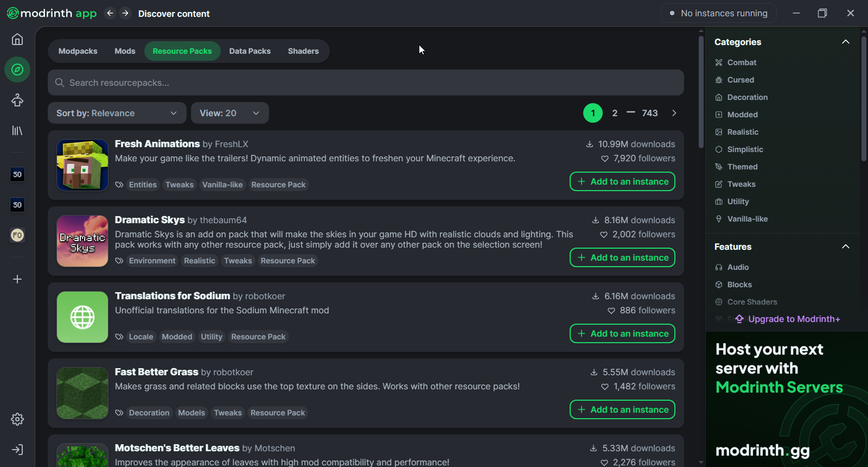
Task: Switch to the Data Packs tab
Action: point(250,51)
